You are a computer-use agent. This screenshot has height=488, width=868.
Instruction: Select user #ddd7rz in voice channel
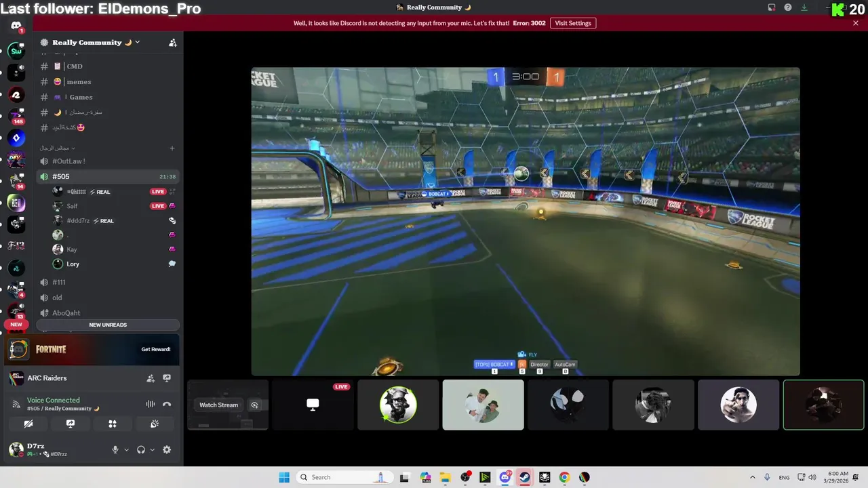tap(114, 220)
